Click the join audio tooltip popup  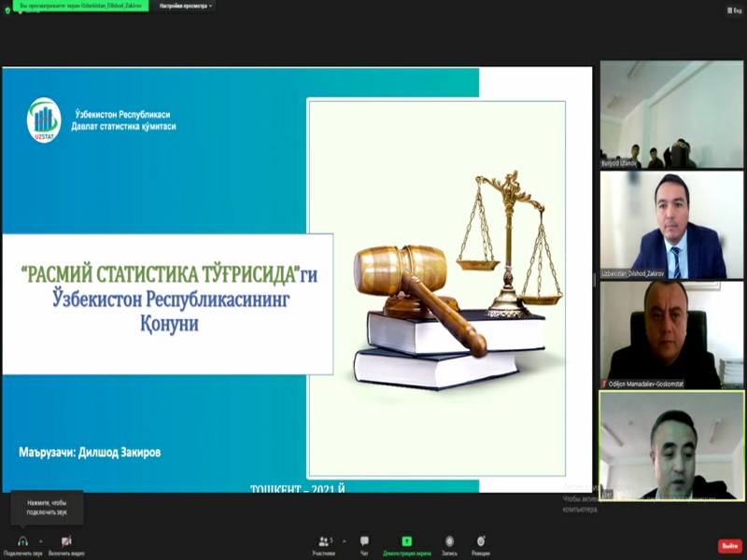(x=47, y=507)
